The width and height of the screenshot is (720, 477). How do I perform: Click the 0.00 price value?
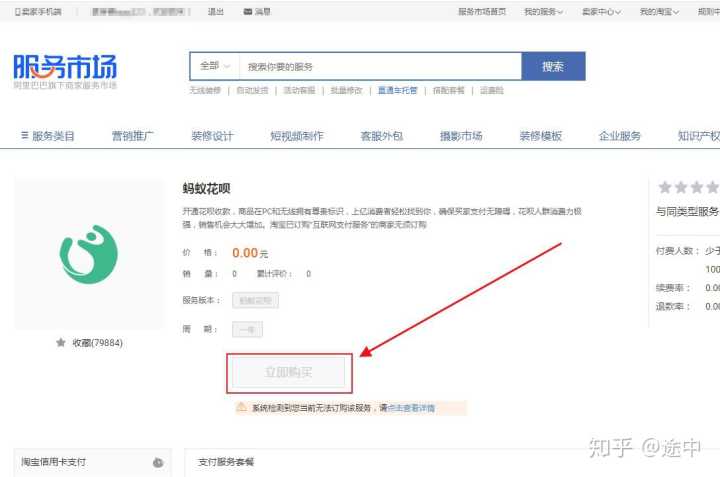click(245, 253)
